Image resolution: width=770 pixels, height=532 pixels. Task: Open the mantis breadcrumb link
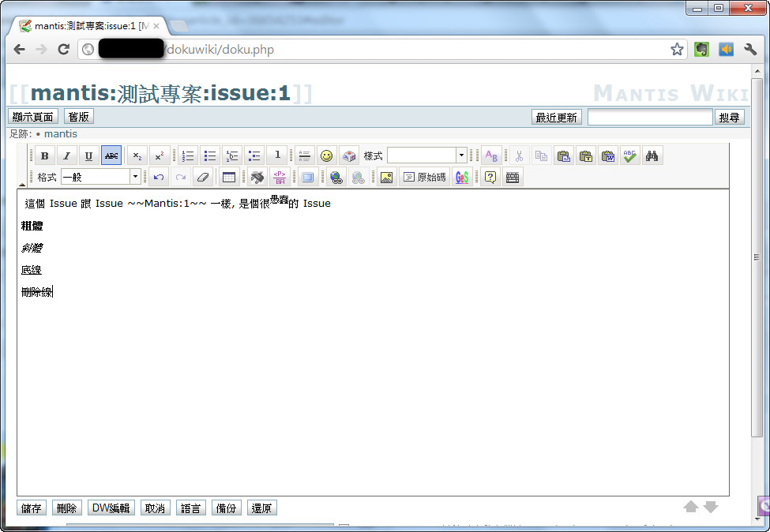(60, 134)
